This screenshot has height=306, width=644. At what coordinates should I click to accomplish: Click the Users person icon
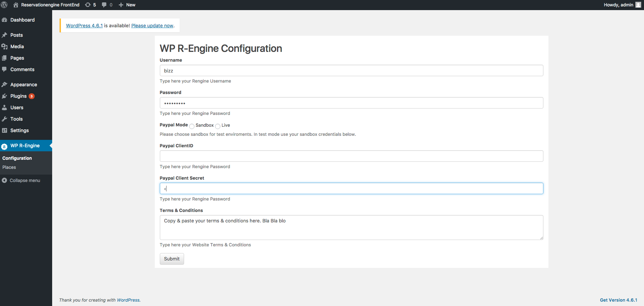(x=4, y=108)
